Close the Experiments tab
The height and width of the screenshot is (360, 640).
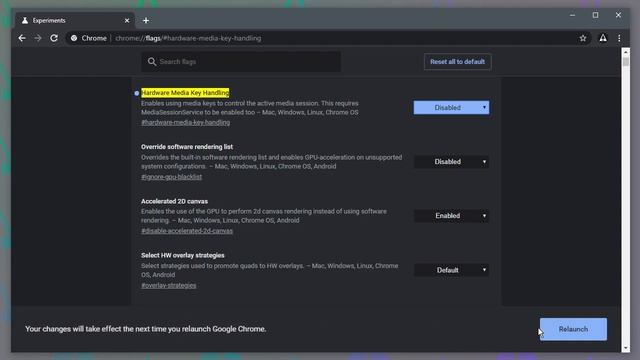point(127,20)
